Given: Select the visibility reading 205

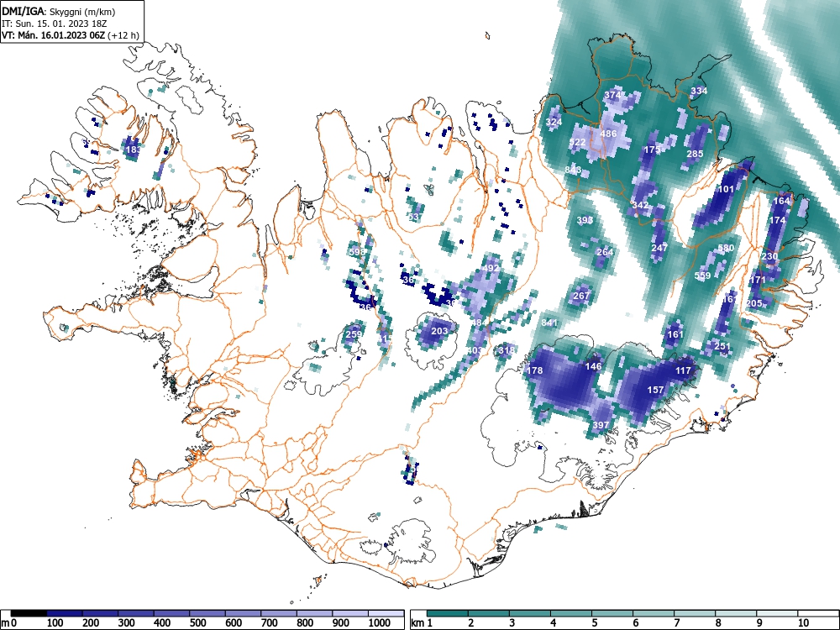Looking at the screenshot, I should pyautogui.click(x=753, y=303).
